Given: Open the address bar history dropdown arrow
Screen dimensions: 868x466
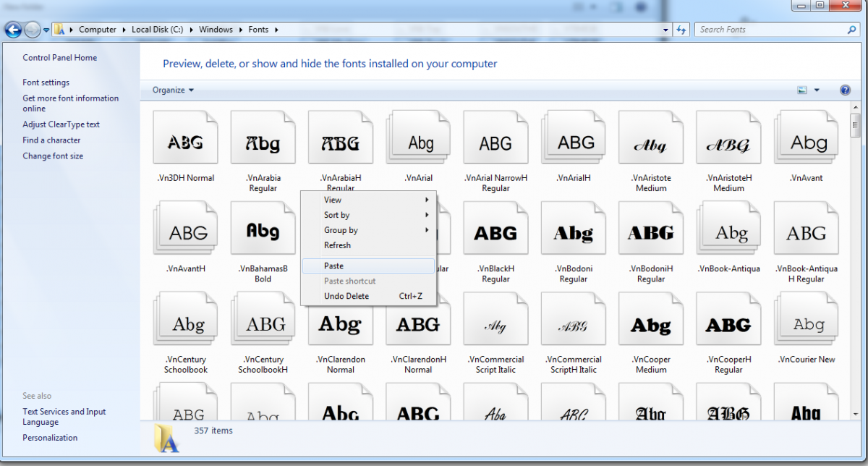Looking at the screenshot, I should [666, 30].
